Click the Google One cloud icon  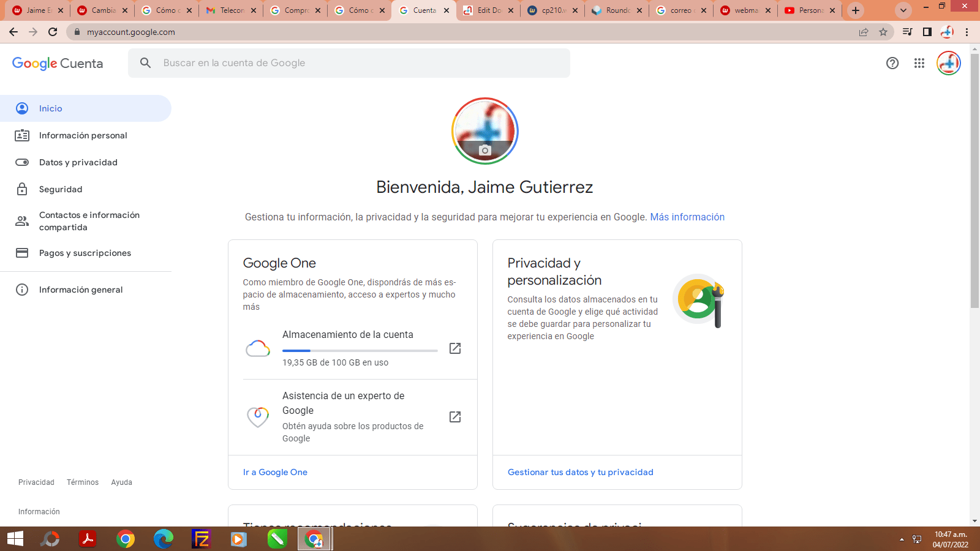click(x=258, y=348)
